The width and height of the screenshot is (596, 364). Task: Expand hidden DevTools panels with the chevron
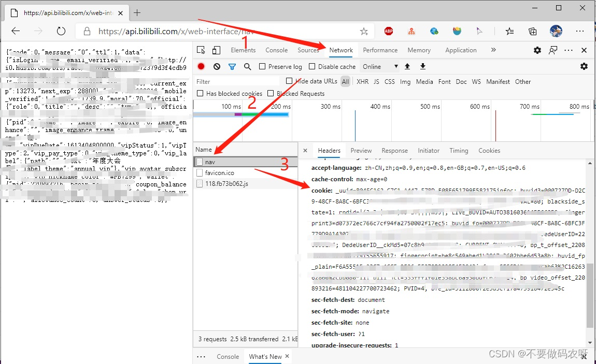493,50
